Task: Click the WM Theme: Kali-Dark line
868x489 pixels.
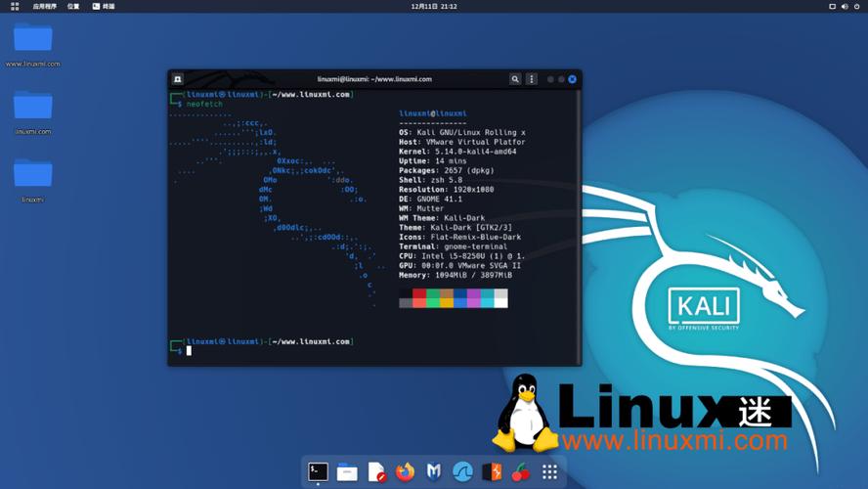Action: [442, 218]
